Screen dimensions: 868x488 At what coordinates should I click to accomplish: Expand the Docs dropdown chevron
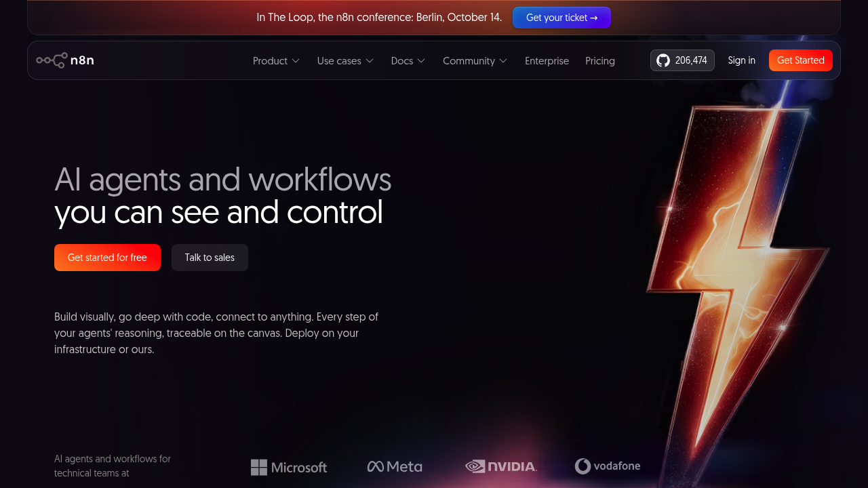pyautogui.click(x=421, y=61)
